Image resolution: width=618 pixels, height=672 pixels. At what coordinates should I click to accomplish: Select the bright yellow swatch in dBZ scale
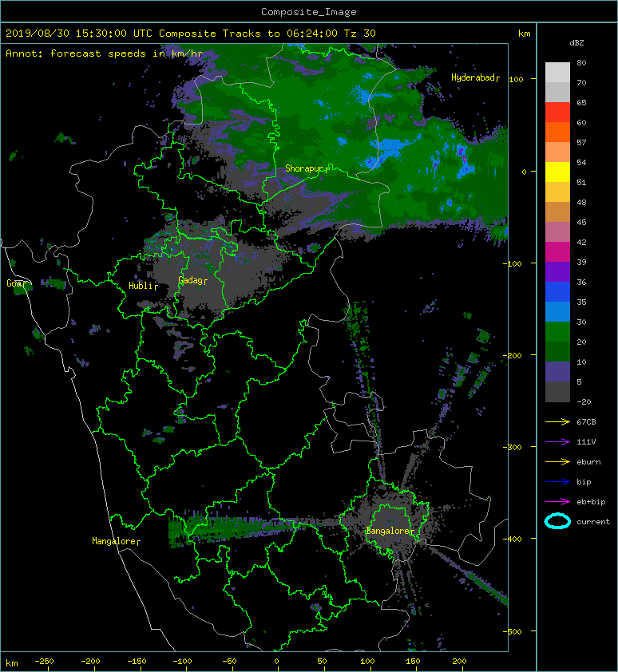557,172
